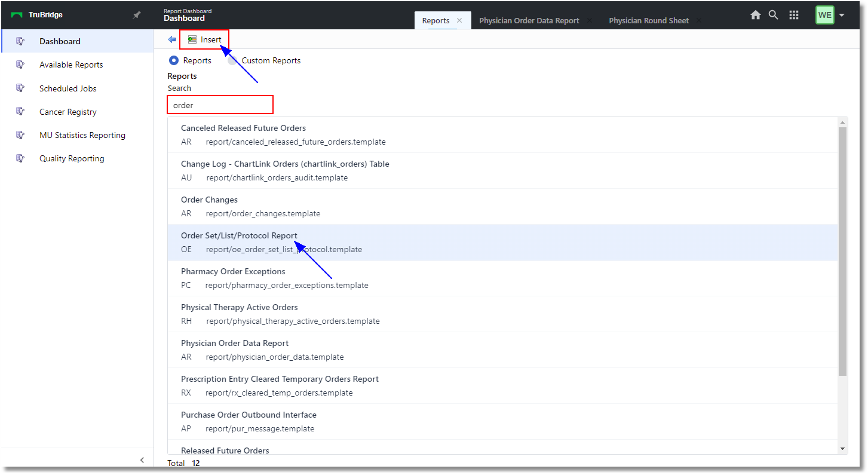This screenshot has width=868, height=475.
Task: Select Physician Order Data Report row
Action: pyautogui.click(x=502, y=350)
